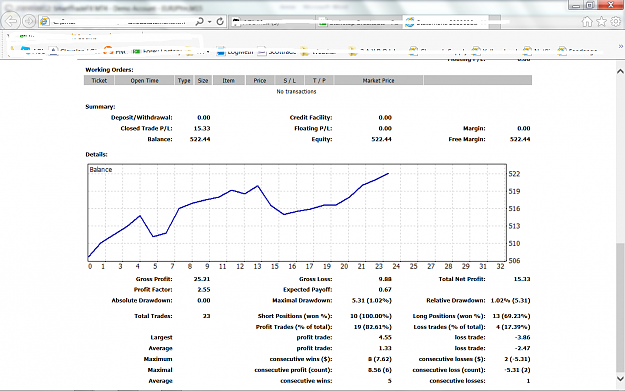Switch to the middle browser tab

(359, 22)
